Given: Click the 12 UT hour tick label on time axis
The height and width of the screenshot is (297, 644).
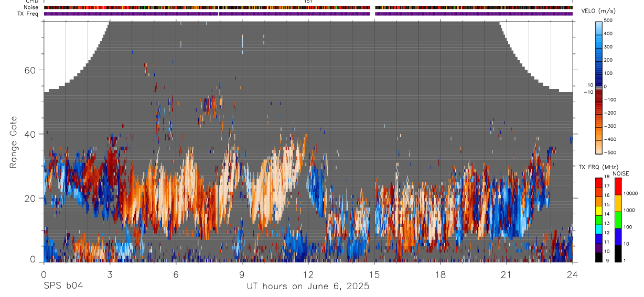Looking at the screenshot, I should tap(308, 274).
